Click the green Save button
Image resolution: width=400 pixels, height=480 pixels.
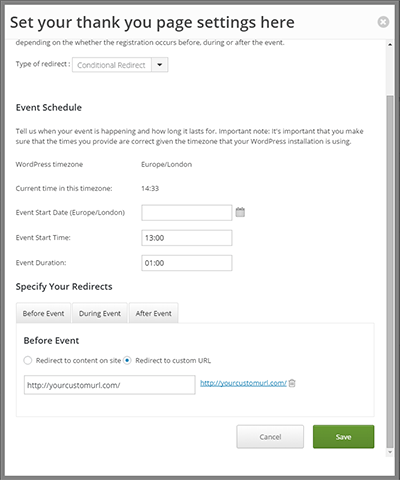click(343, 437)
